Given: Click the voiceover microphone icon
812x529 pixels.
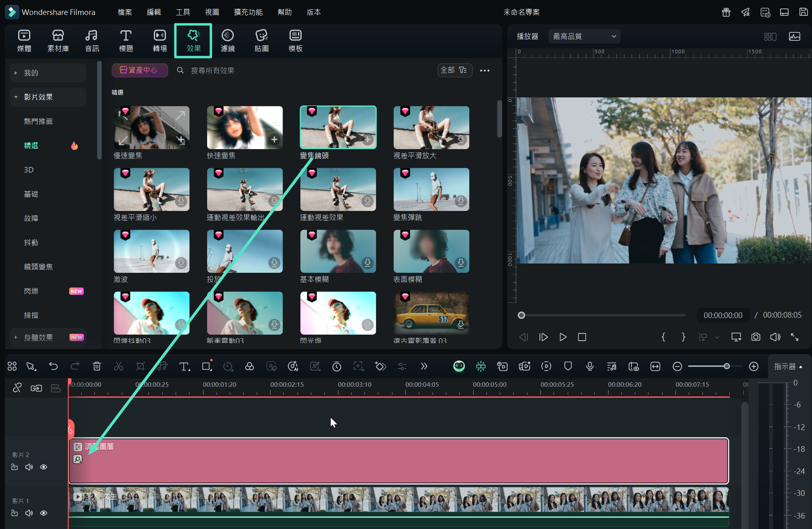Looking at the screenshot, I should pyautogui.click(x=590, y=366).
